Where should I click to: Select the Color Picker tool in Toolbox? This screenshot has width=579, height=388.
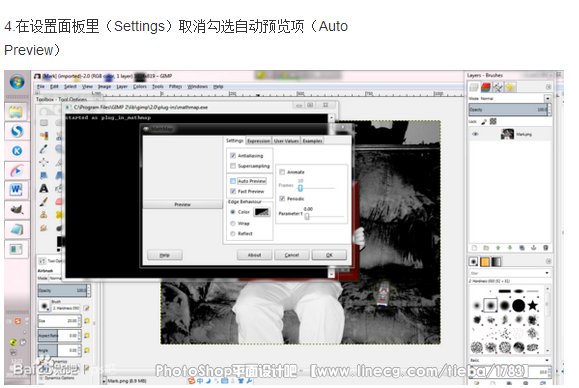pos(44,149)
